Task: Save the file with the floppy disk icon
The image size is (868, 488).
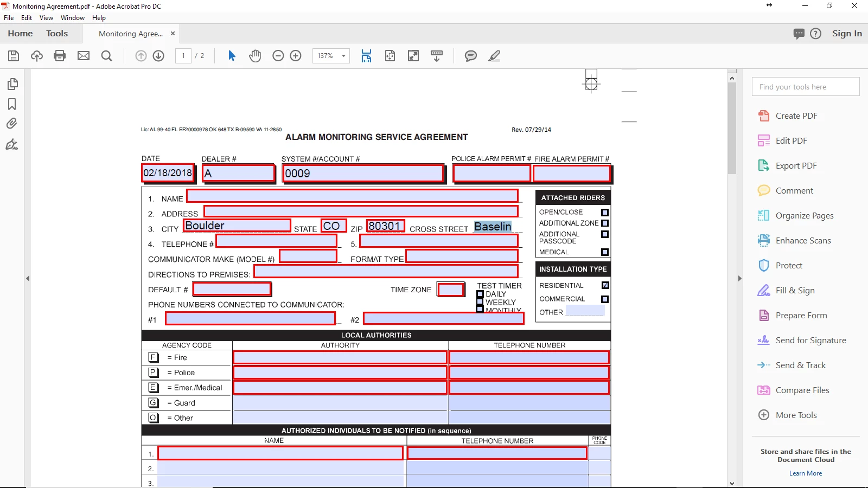Action: (x=14, y=56)
